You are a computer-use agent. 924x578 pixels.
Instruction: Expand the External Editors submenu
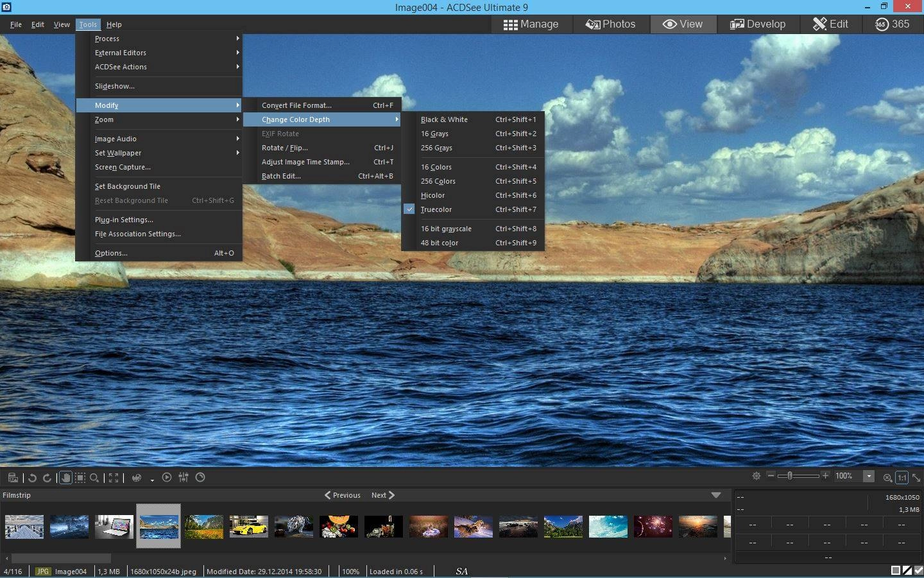coord(158,53)
